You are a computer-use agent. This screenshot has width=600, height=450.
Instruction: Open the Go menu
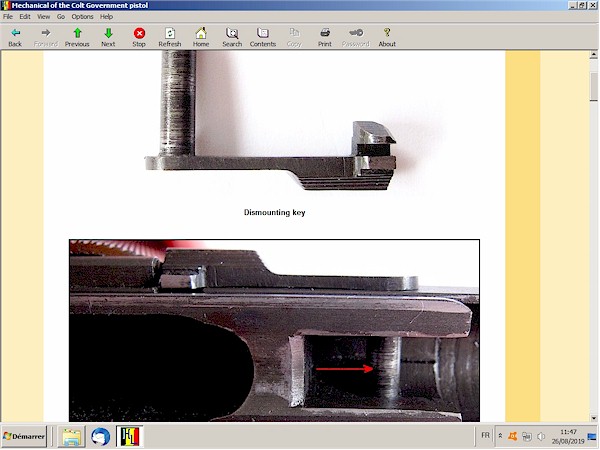click(x=61, y=16)
